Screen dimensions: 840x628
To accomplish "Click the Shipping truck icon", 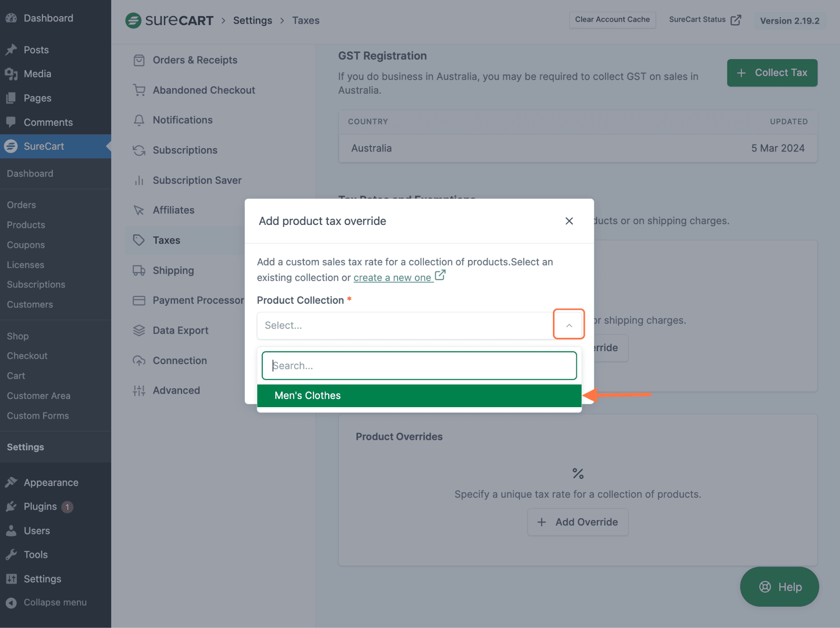I will click(139, 270).
